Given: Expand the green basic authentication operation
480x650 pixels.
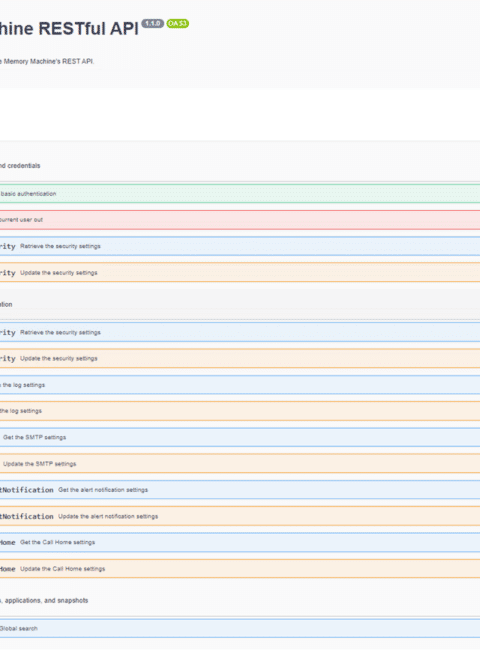Looking at the screenshot, I should 240,194.
